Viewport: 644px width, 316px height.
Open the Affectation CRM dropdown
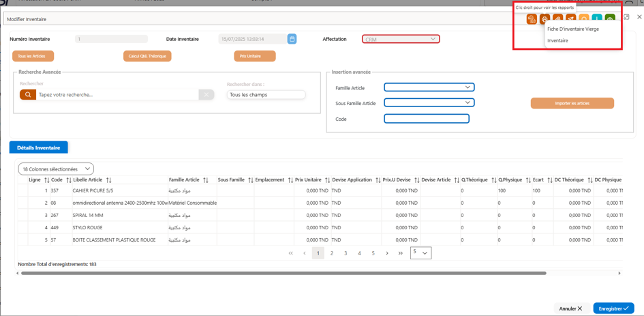coord(401,39)
